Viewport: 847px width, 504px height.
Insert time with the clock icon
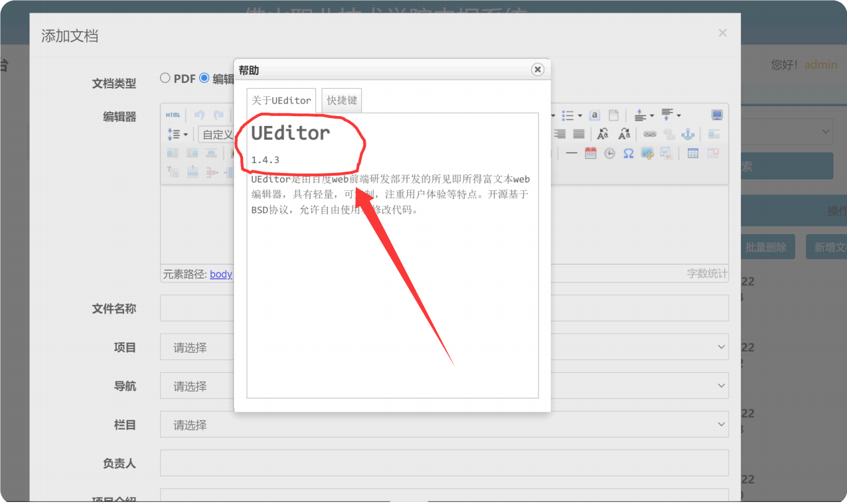point(609,153)
